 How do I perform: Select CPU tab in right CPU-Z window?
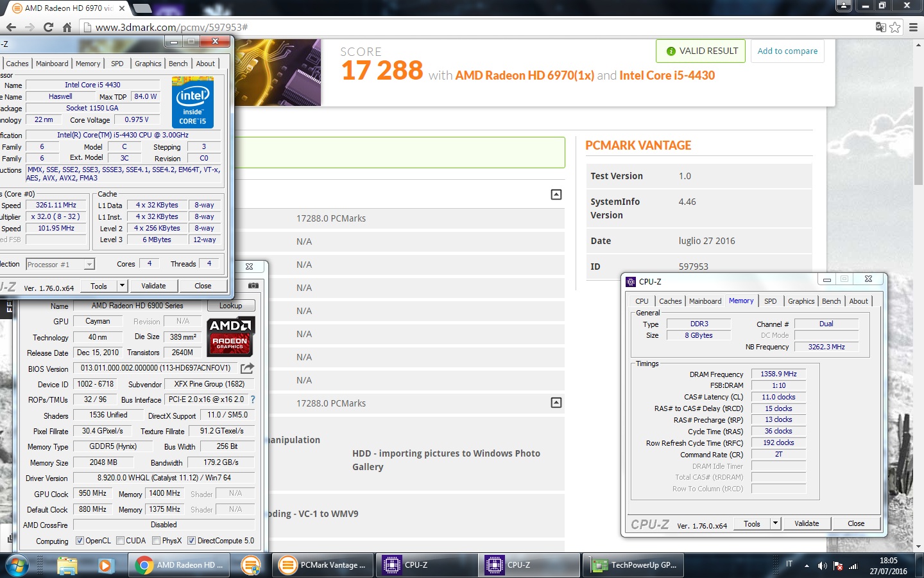pos(642,301)
